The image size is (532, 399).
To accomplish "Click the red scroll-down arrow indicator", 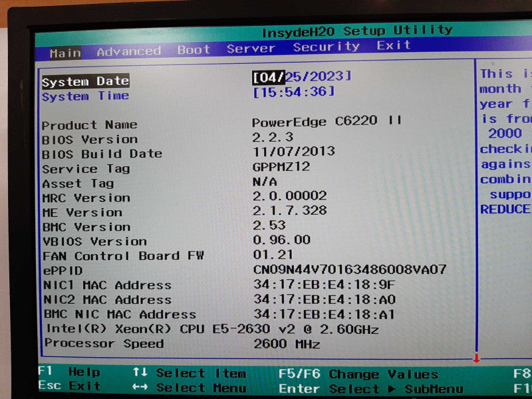I will click(x=477, y=358).
